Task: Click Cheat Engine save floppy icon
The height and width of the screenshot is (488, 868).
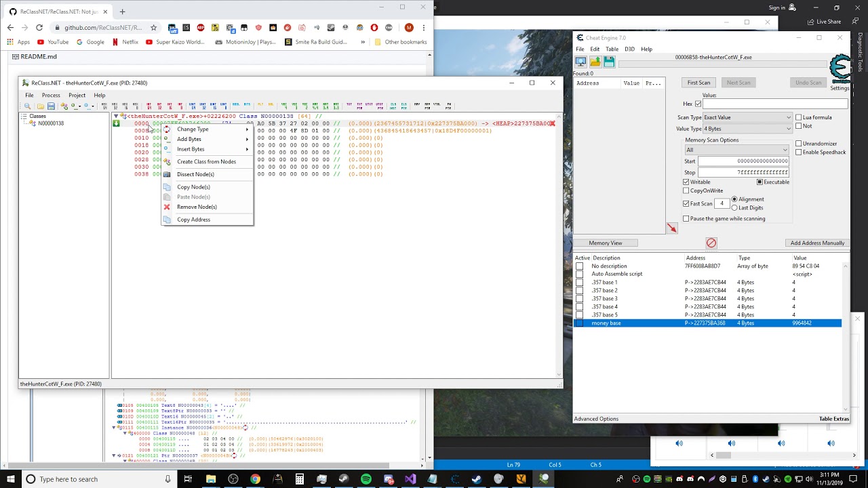Action: (x=609, y=62)
